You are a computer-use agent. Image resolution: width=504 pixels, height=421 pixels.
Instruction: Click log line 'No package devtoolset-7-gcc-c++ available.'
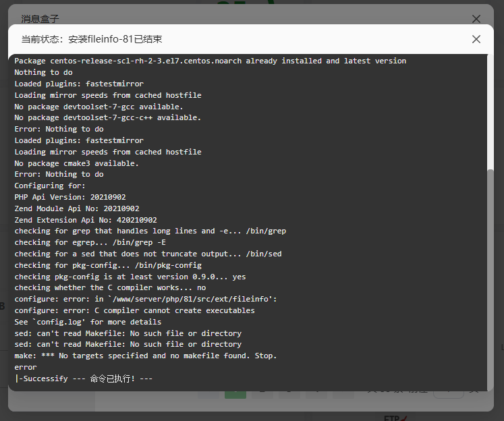point(108,117)
